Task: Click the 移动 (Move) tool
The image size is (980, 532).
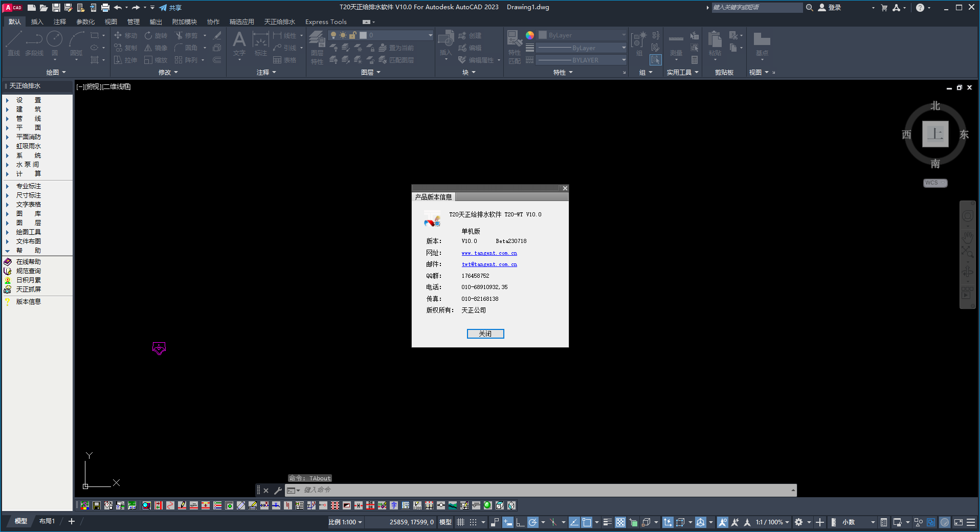Action: (126, 35)
